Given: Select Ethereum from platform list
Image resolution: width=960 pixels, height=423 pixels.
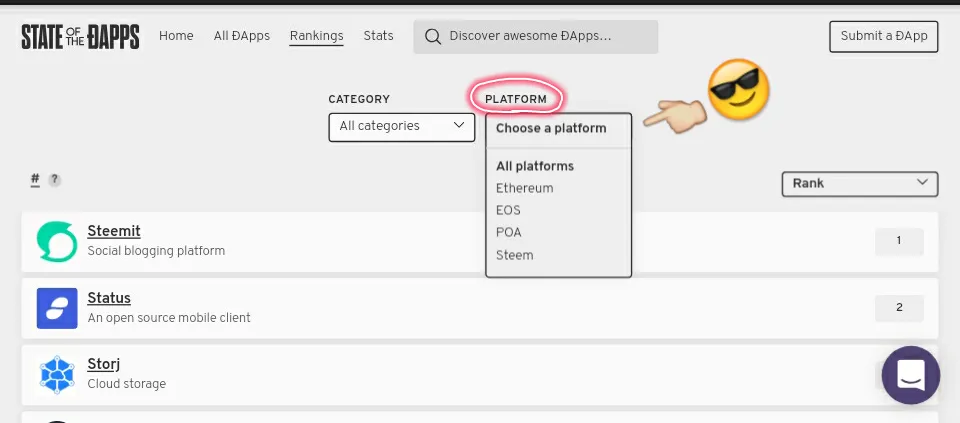Looking at the screenshot, I should click(525, 188).
